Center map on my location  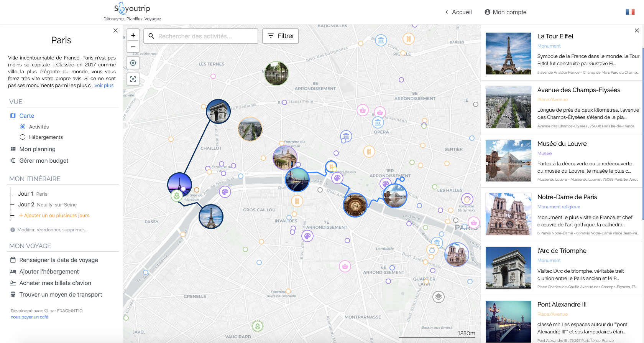point(133,63)
